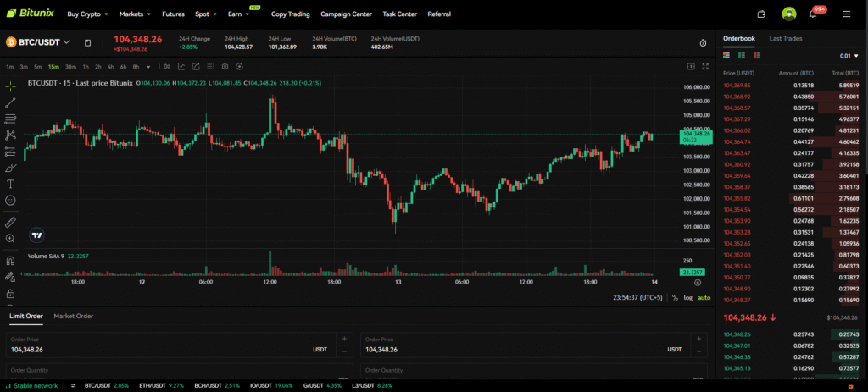Expand the Buy Crypto menu
The width and height of the screenshot is (868, 392).
pos(87,14)
